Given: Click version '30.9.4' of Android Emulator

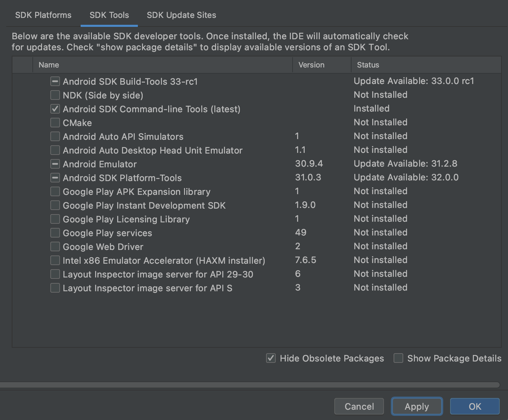Looking at the screenshot, I should pyautogui.click(x=309, y=164).
